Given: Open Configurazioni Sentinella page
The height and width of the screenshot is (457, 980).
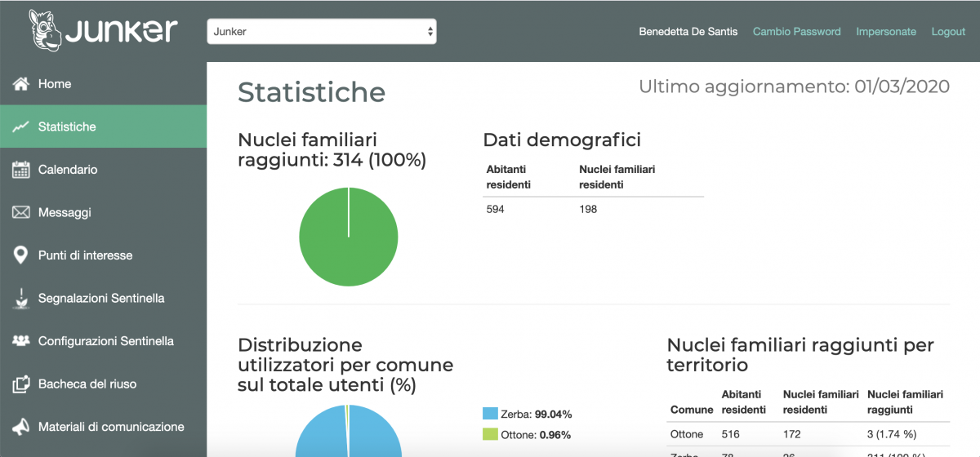Looking at the screenshot, I should [x=103, y=341].
